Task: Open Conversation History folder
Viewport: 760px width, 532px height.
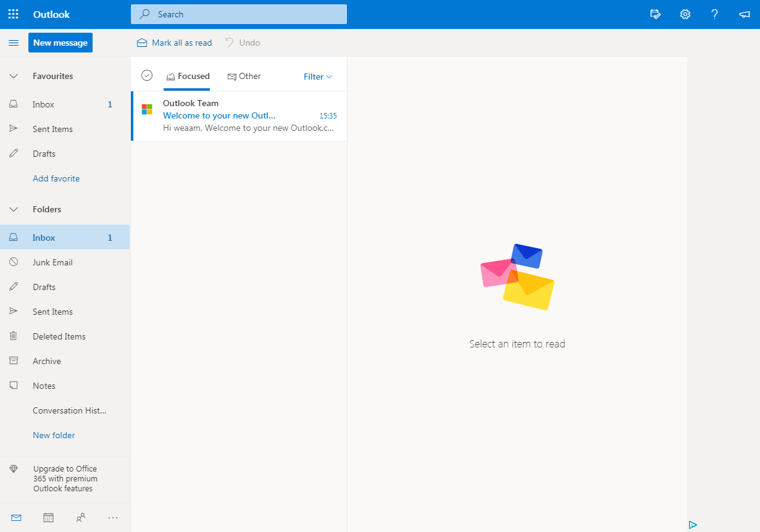Action: (65, 410)
